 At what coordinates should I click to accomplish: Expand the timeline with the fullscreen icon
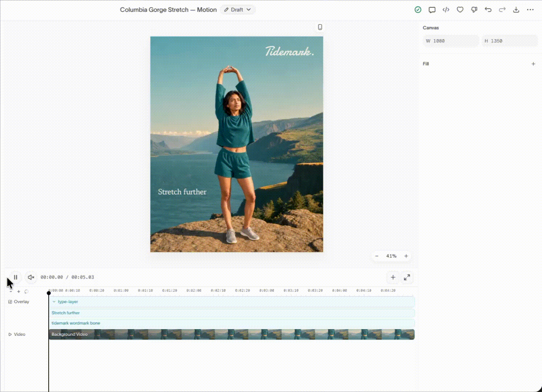pyautogui.click(x=407, y=277)
